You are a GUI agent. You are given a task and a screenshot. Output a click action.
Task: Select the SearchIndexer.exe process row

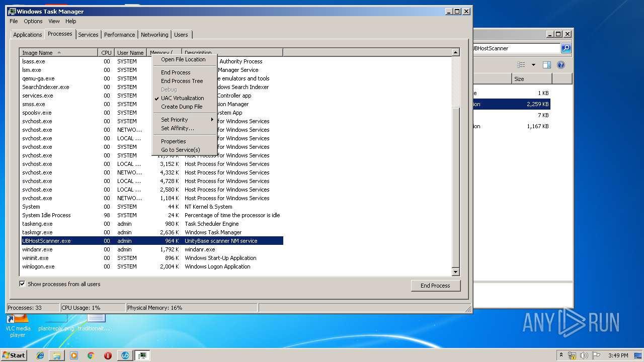152,87
